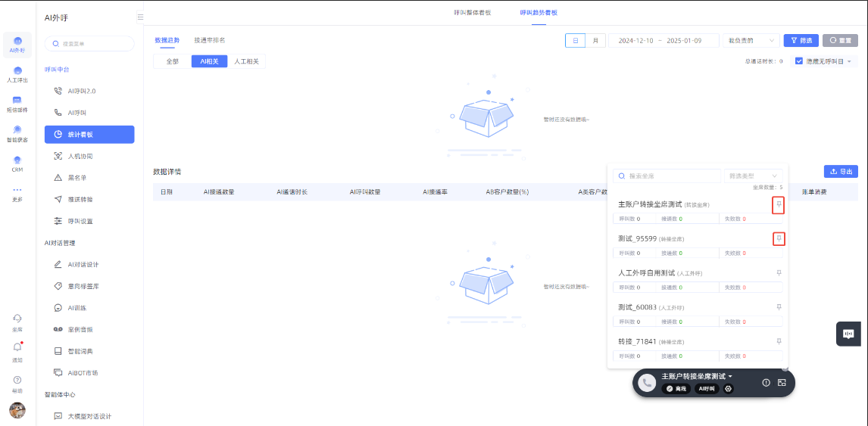Expand the 筛选类型 dropdown in seat panel
The height and width of the screenshot is (426, 868).
(752, 176)
